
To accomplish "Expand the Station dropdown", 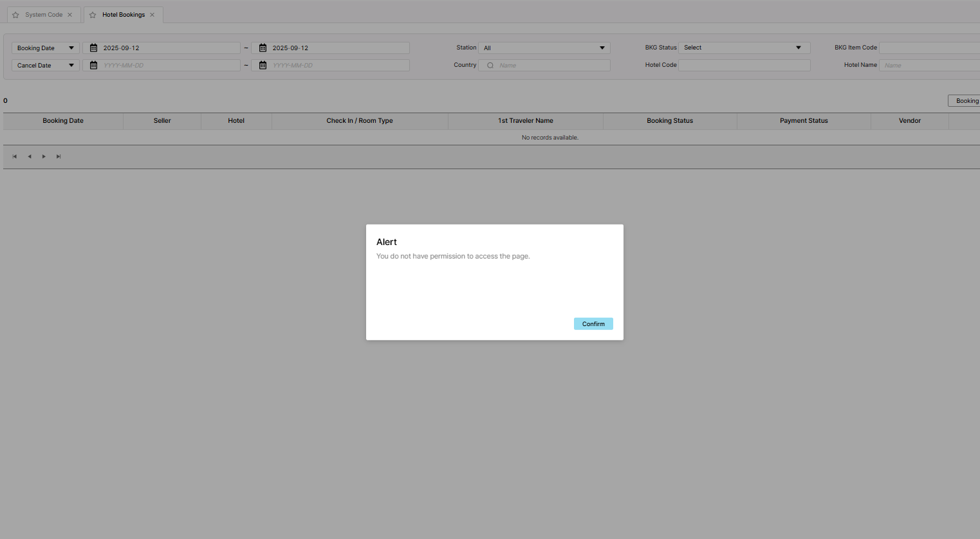I will 544,48.
